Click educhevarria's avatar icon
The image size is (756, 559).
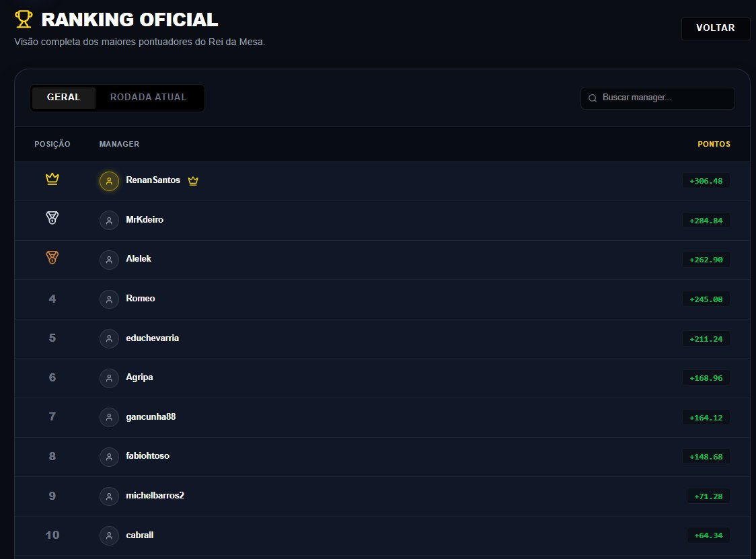click(x=109, y=338)
